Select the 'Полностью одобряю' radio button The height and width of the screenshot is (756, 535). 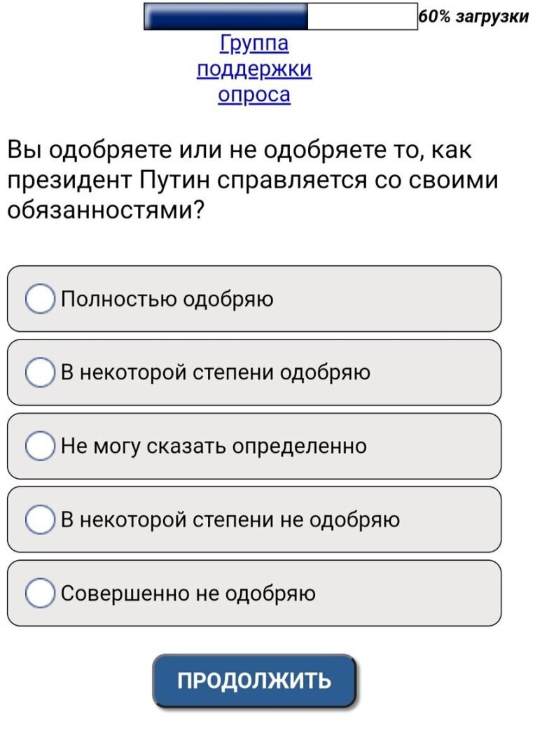(40, 297)
